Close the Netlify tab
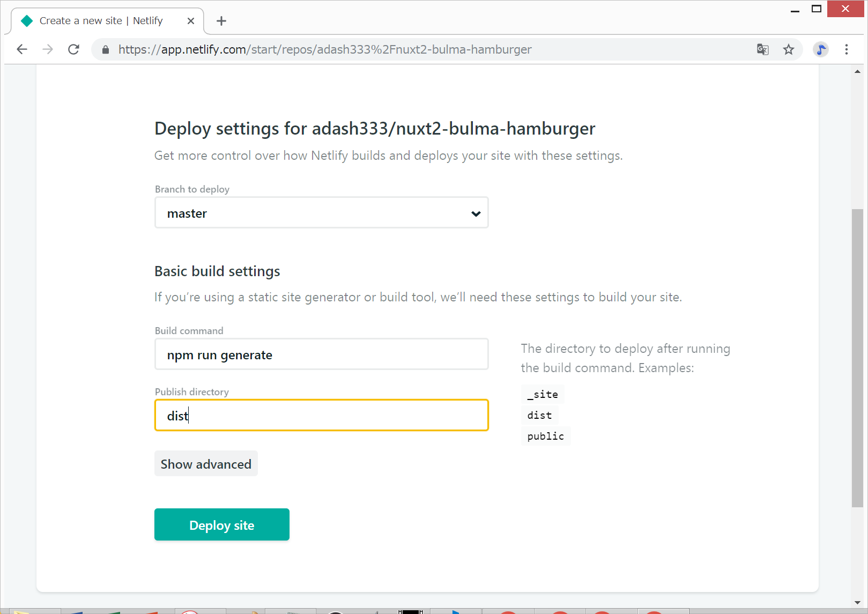Image resolution: width=868 pixels, height=614 pixels. point(191,21)
